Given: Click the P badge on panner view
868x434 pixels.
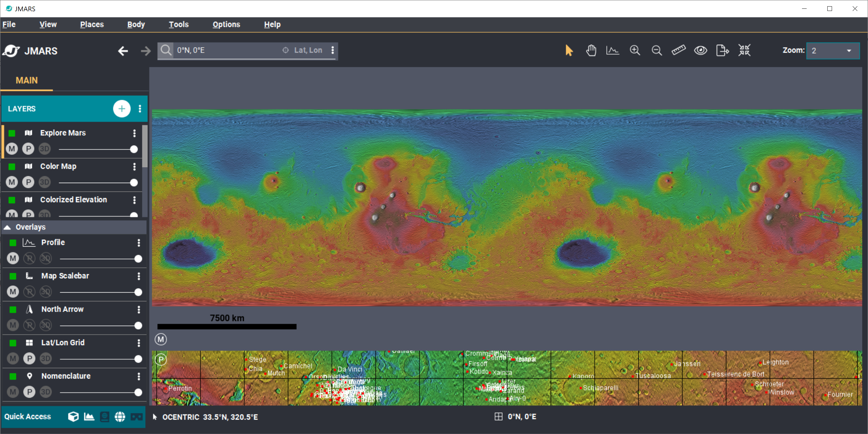Looking at the screenshot, I should pyautogui.click(x=161, y=360).
